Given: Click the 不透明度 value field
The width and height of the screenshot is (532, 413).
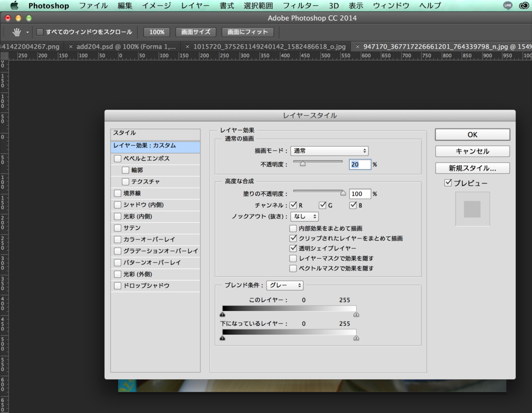Looking at the screenshot, I should [360, 164].
